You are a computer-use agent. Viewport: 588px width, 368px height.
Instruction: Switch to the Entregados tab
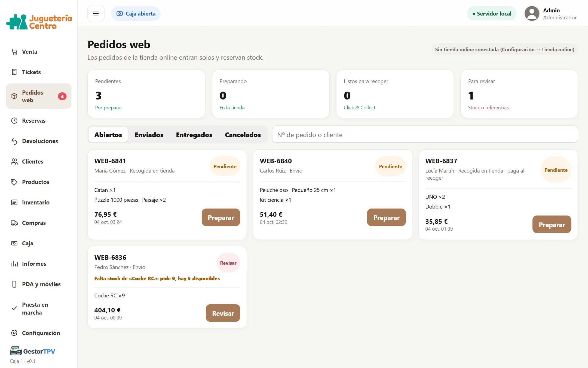194,135
